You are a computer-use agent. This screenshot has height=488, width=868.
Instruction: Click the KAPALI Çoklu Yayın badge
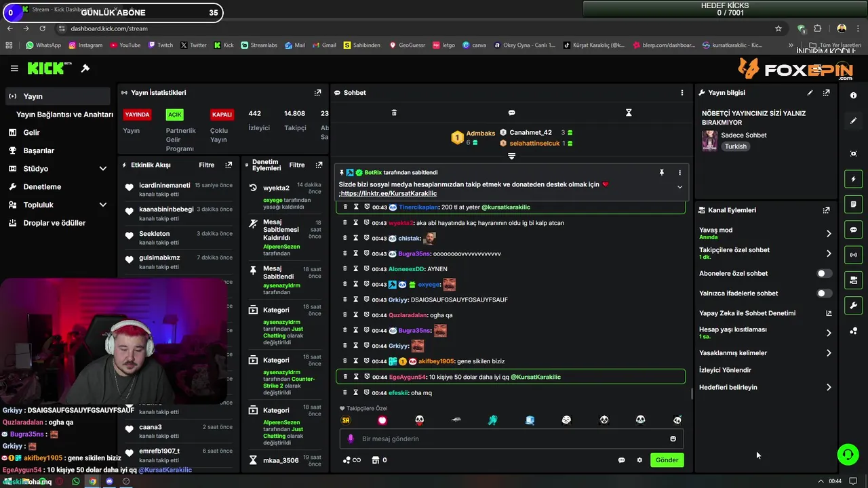pyautogui.click(x=222, y=115)
